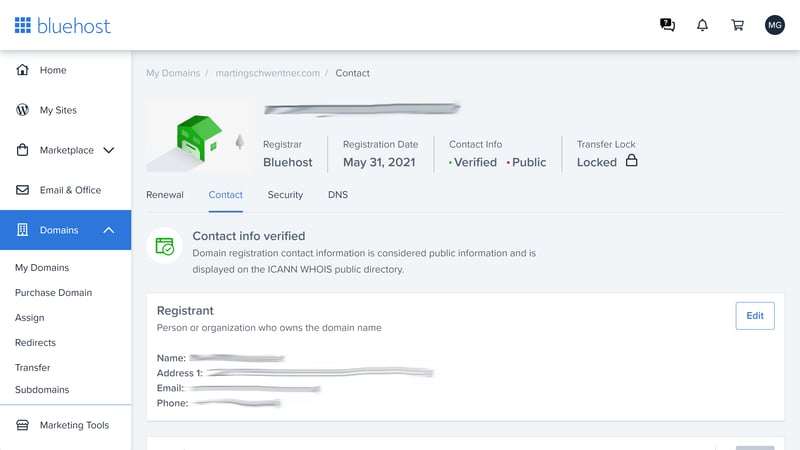Click the Marketplace bag icon
800x450 pixels.
pos(22,150)
